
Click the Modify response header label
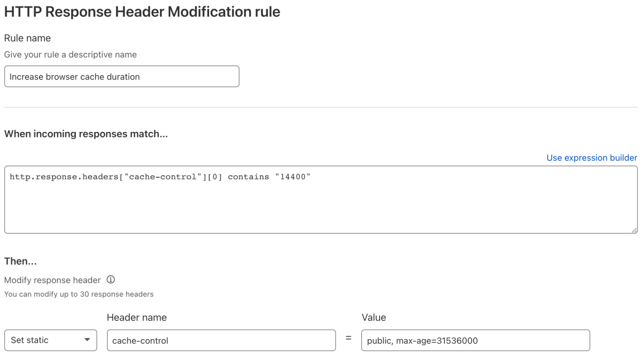pyautogui.click(x=52, y=280)
